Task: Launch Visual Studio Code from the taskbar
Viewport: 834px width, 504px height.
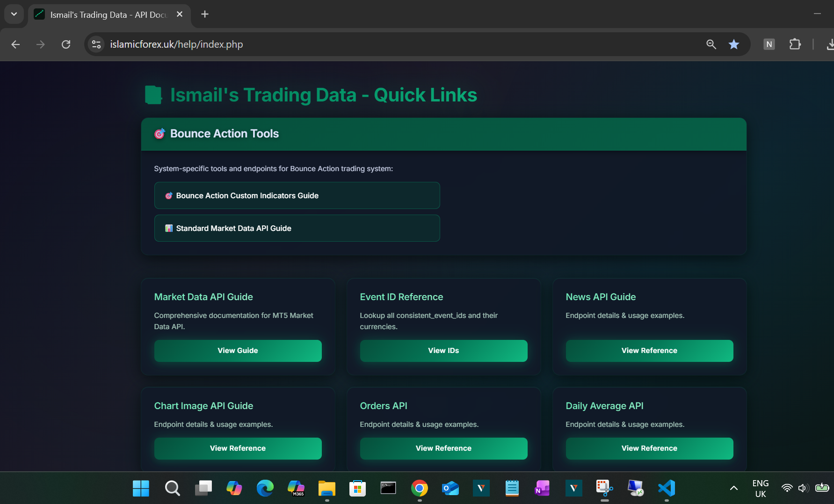Action: (667, 488)
